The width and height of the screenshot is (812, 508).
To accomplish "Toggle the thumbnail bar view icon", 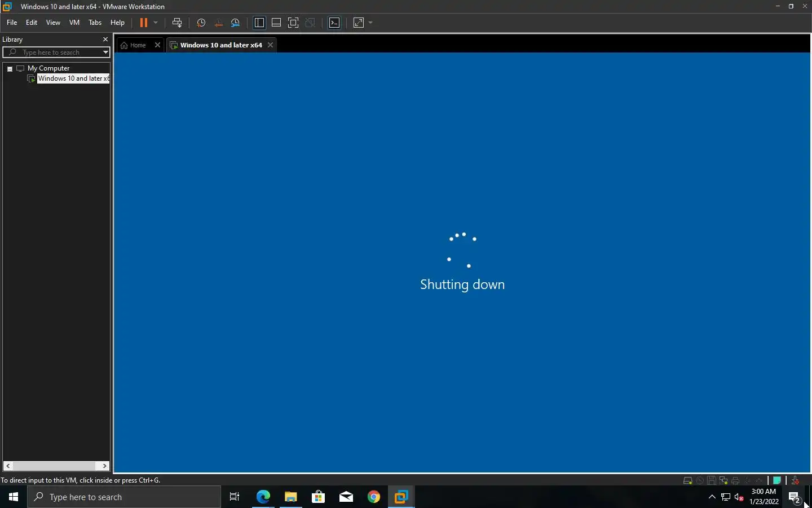I will (x=276, y=23).
